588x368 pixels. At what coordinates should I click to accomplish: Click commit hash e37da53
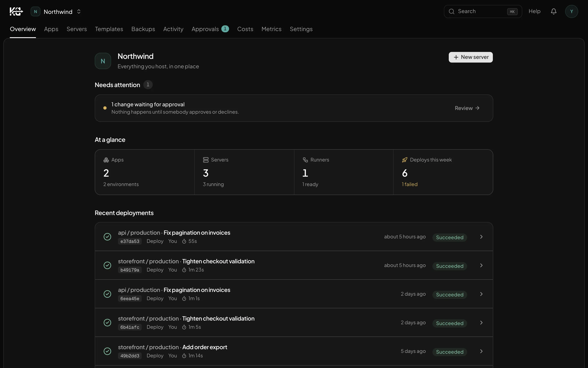[130, 241]
